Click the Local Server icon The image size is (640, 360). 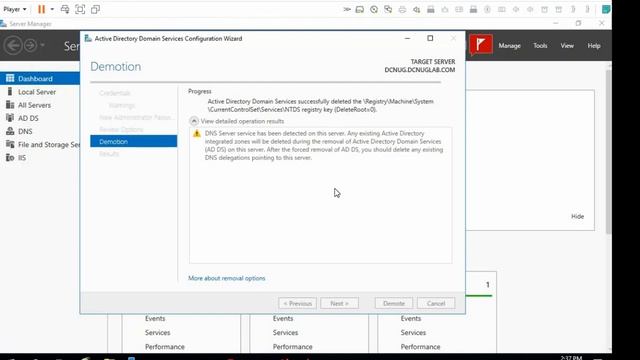tap(10, 91)
